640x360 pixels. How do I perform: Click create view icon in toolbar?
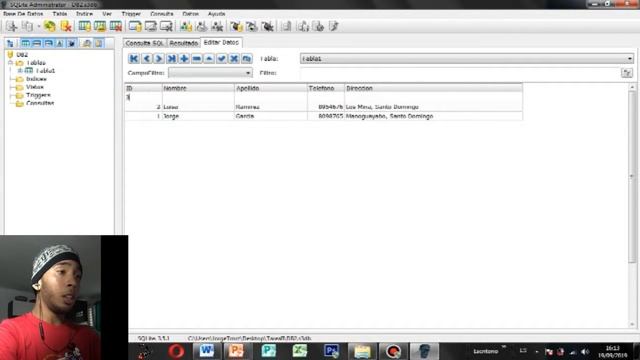(186, 27)
